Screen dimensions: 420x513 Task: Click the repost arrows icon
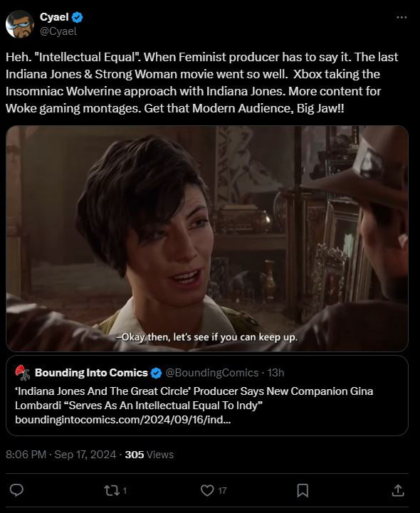[110, 490]
